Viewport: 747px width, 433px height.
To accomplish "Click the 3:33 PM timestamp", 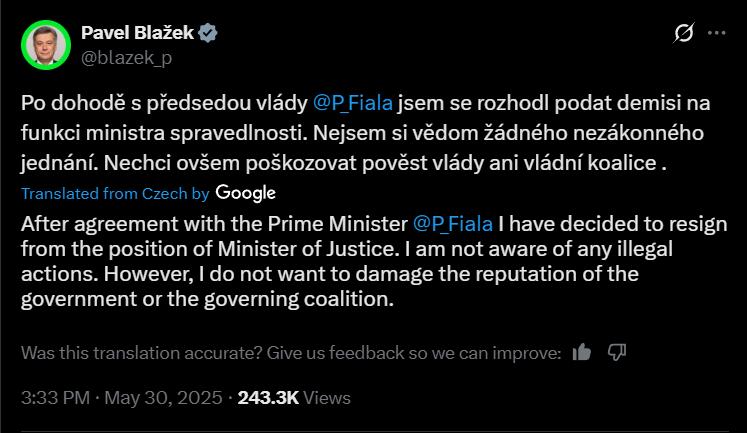I will click(55, 398).
